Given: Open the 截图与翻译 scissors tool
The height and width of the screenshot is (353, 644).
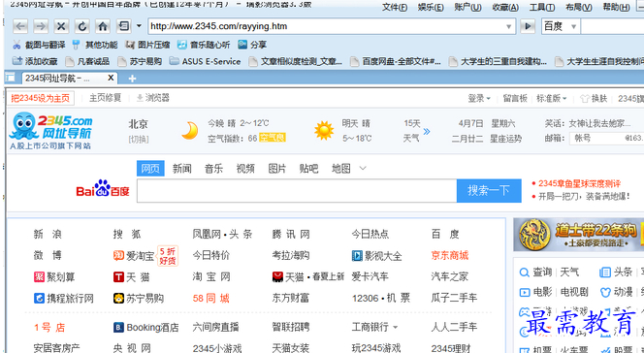Looking at the screenshot, I should (39, 45).
